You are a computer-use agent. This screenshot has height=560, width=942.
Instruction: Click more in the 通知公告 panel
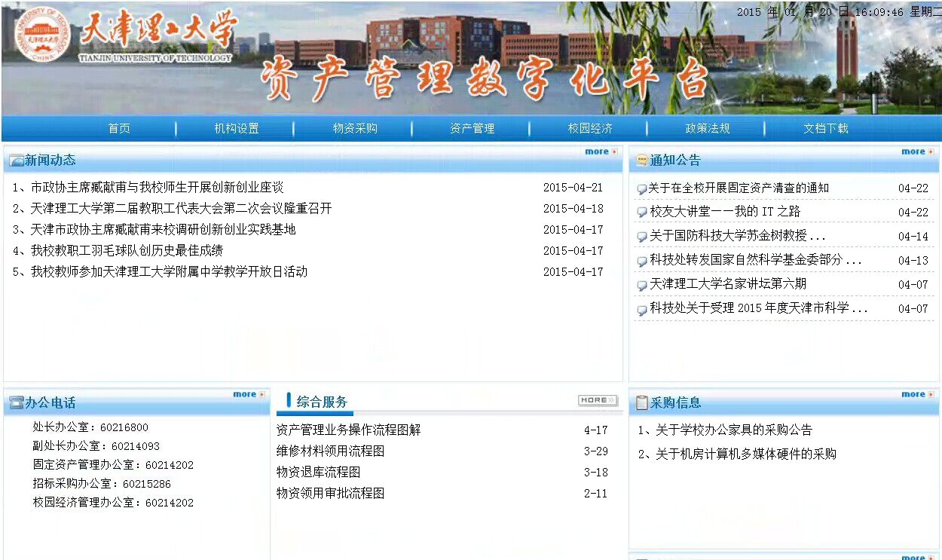coord(918,151)
